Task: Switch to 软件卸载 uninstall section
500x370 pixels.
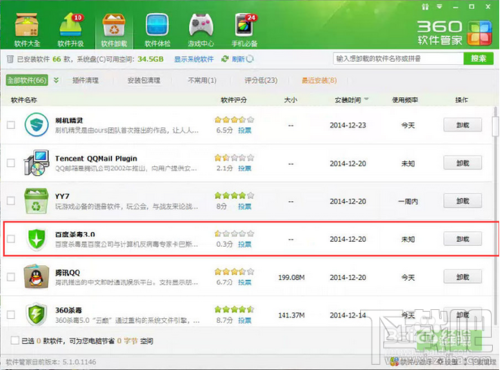Action: 114,30
